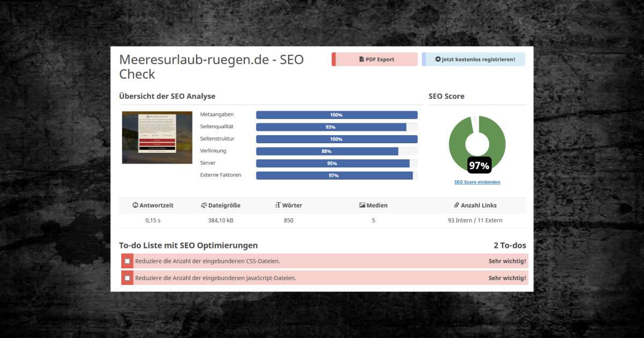Click the green SEO score donut chart
The width and height of the screenshot is (644, 338).
[x=477, y=143]
